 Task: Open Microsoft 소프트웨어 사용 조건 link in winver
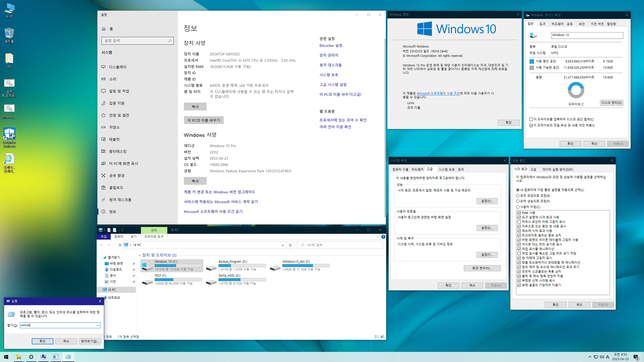point(438,93)
